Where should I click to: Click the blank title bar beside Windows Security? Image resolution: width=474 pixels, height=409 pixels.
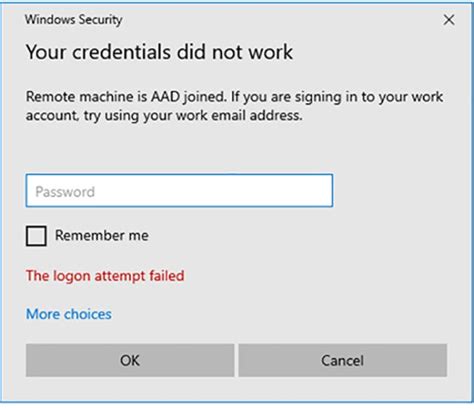[x=280, y=20]
